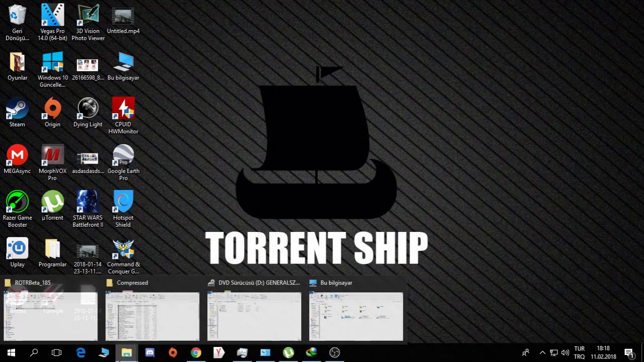Image resolution: width=644 pixels, height=362 pixels.
Task: Open Origin from the taskbar
Action: (173, 353)
